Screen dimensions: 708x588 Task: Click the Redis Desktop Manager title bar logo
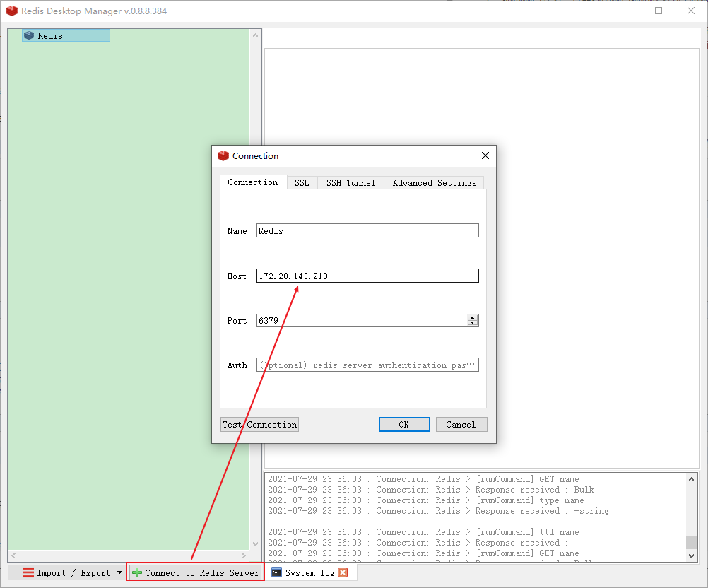12,11
